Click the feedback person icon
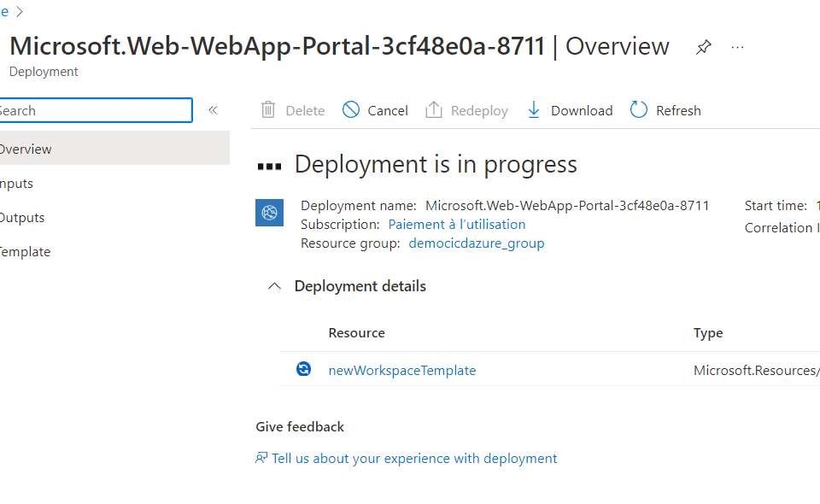Image resolution: width=820 pixels, height=504 pixels. tap(261, 459)
